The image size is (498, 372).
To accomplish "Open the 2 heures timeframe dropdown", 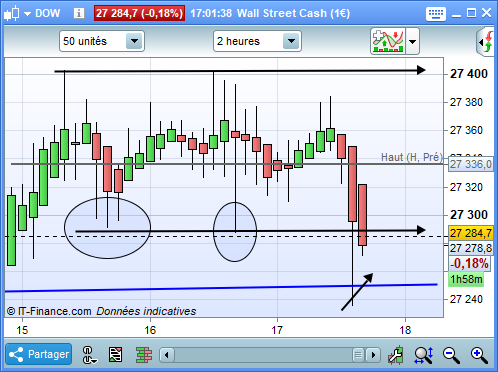I will (257, 41).
